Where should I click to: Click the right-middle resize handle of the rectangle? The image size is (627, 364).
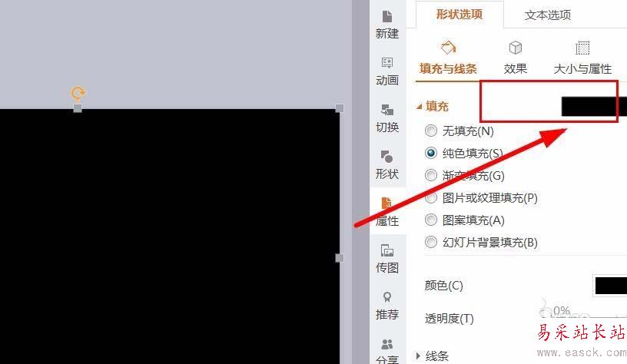point(339,258)
